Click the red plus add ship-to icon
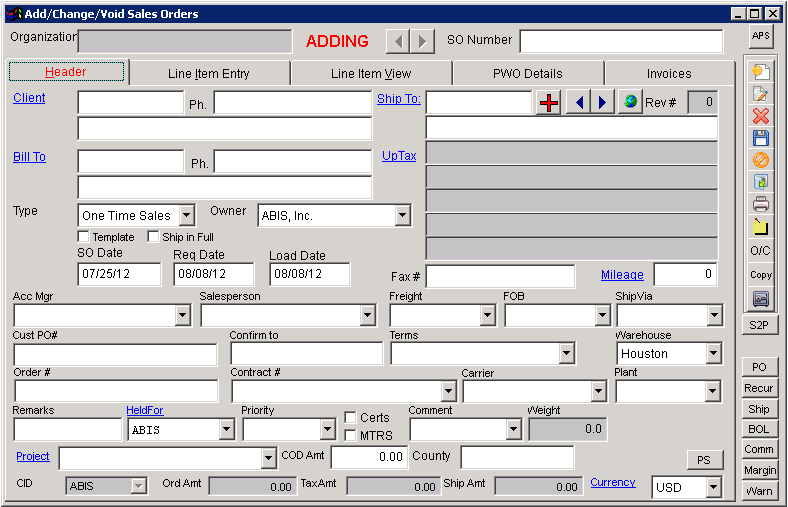This screenshot has width=788, height=507. (548, 103)
